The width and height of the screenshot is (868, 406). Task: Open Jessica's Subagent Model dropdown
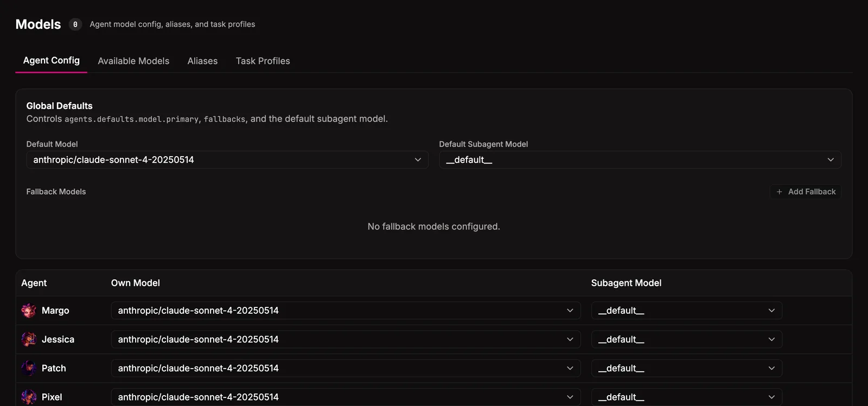(687, 339)
